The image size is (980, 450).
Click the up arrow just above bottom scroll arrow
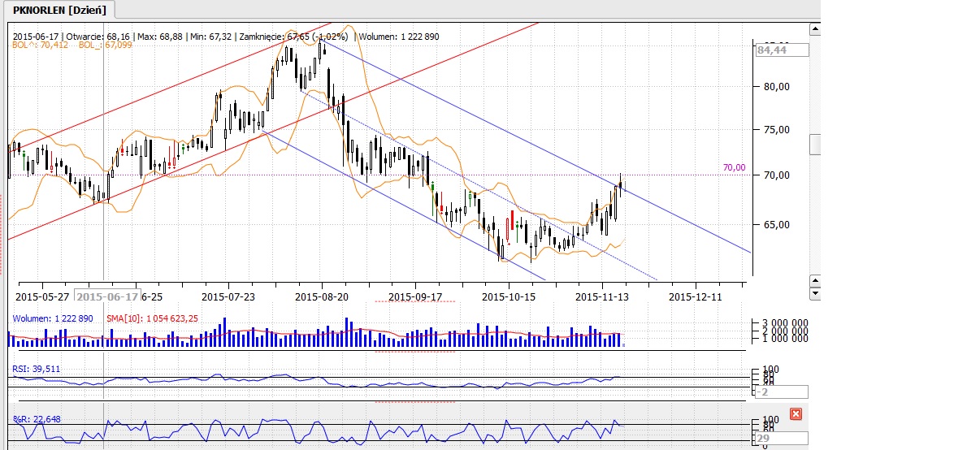click(x=815, y=280)
